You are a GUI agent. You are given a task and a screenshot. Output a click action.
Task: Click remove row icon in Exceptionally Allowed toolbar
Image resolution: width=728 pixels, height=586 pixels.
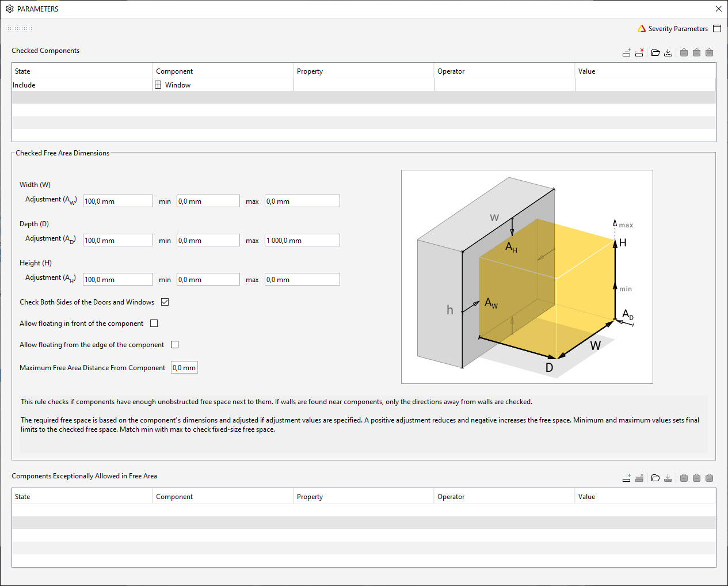(x=639, y=478)
